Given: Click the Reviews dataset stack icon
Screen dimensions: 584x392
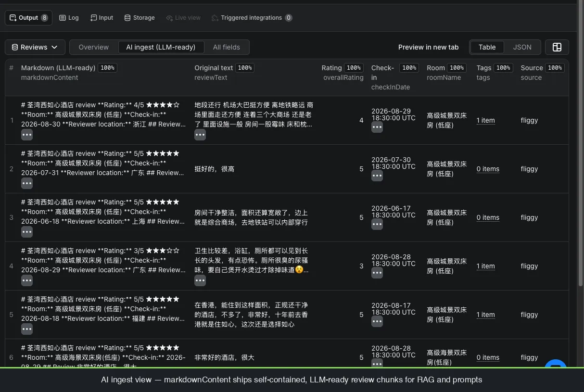Looking at the screenshot, I should 15,47.
